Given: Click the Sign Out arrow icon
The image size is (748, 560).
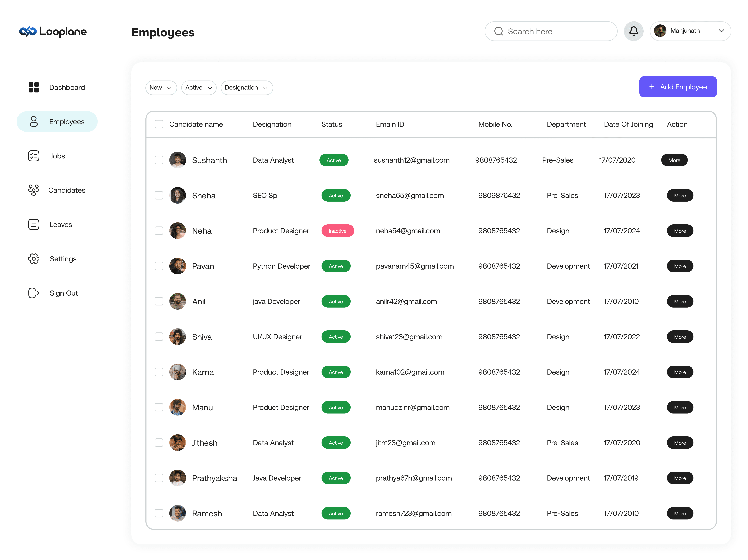Looking at the screenshot, I should (34, 293).
